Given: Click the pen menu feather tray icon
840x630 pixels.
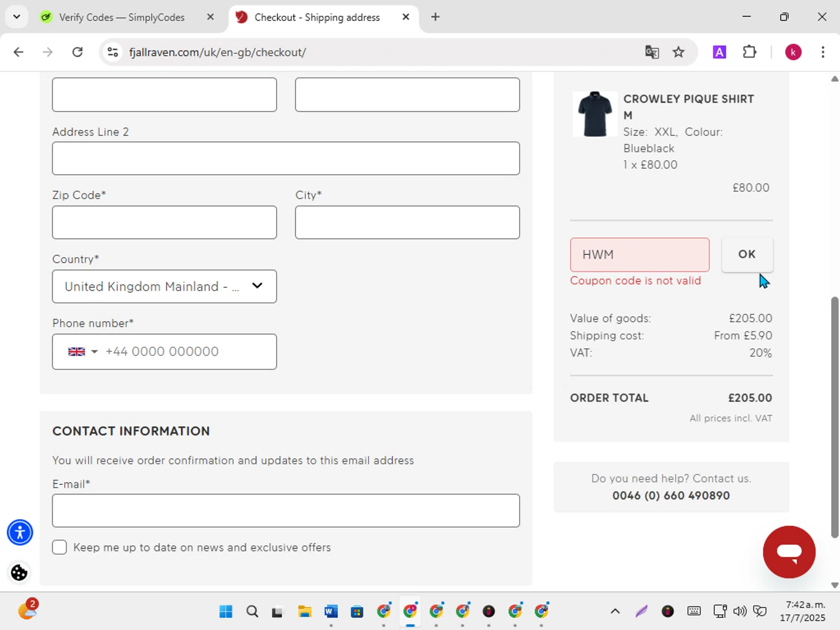Looking at the screenshot, I should click(x=641, y=611).
